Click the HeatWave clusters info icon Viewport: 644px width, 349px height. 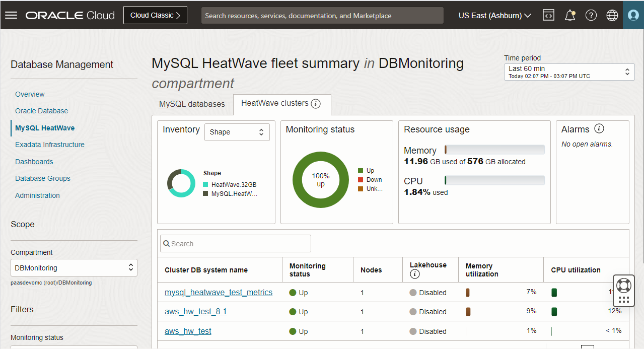click(x=316, y=103)
